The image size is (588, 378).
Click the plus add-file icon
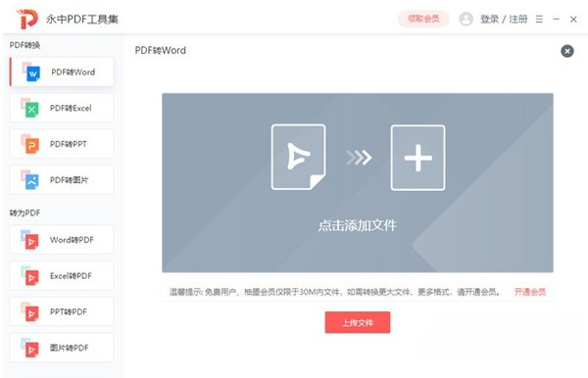(418, 158)
